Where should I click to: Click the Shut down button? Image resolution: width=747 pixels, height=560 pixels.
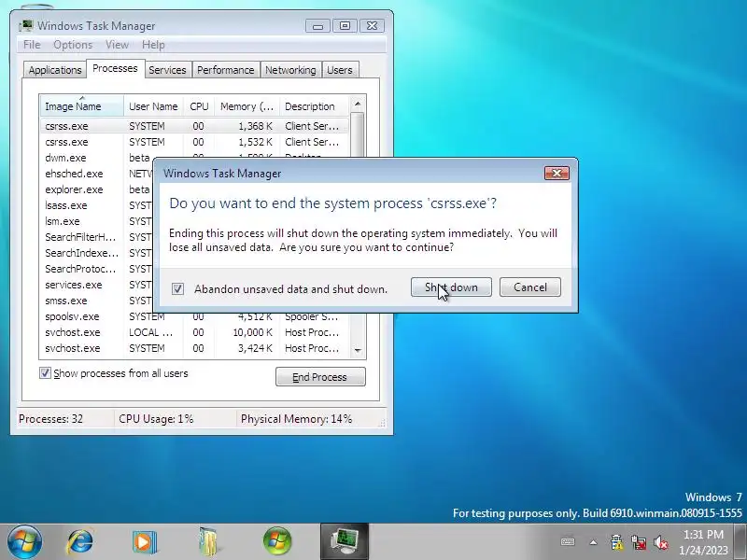451,287
